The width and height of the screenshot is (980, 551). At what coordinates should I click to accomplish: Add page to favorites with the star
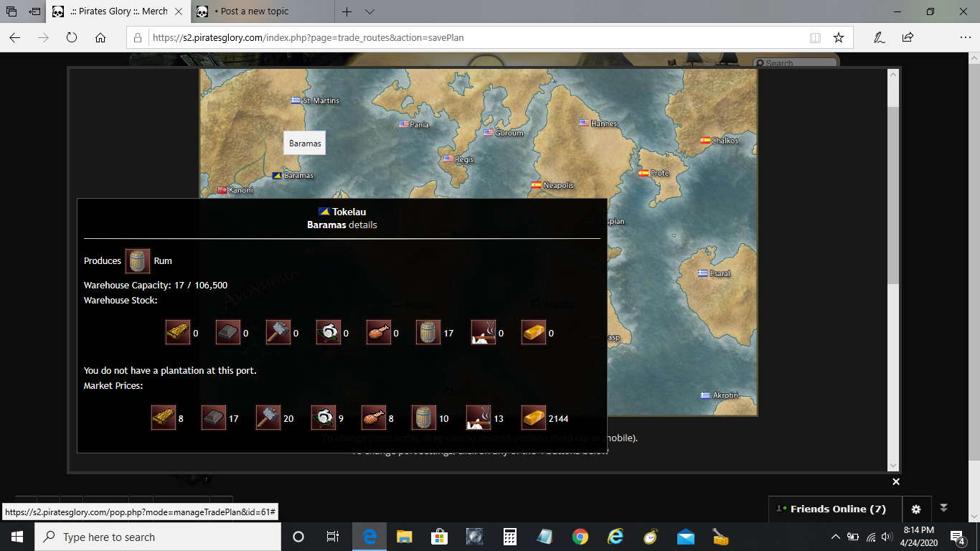click(x=838, y=37)
